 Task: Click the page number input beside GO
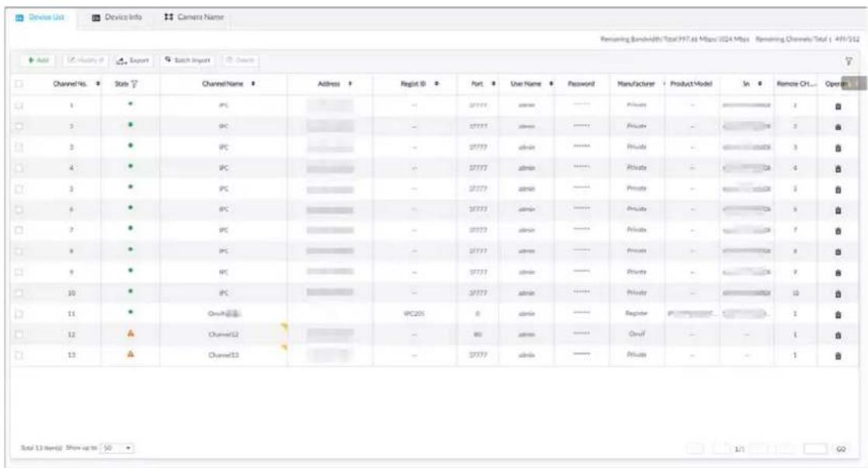(x=815, y=449)
